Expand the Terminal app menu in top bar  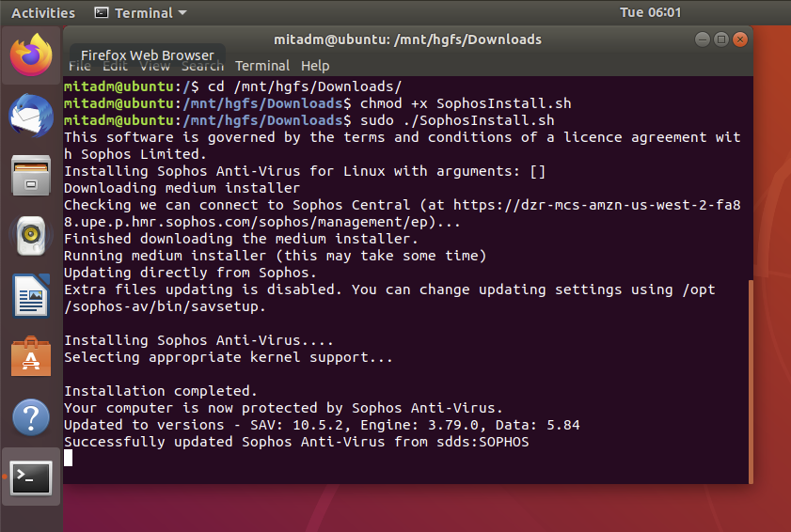[x=141, y=12]
